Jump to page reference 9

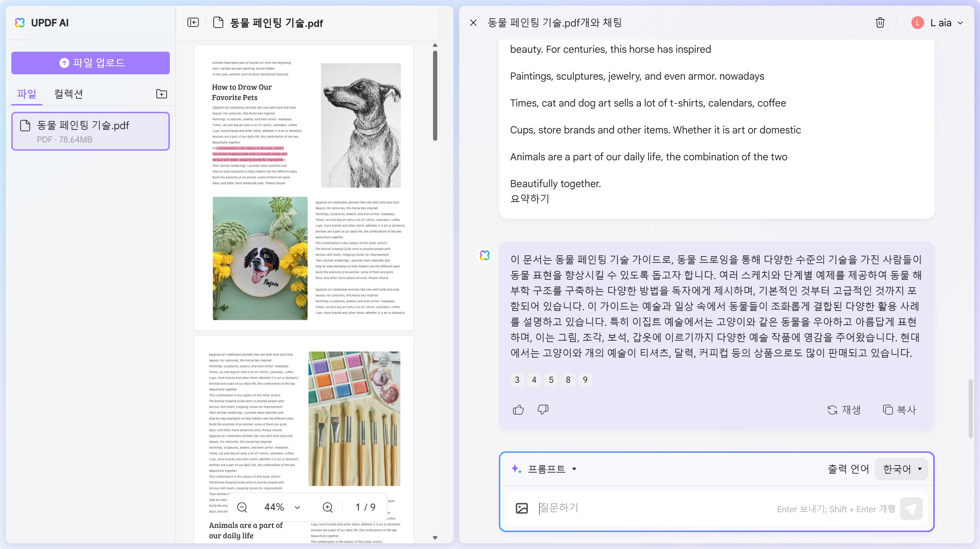[x=585, y=380]
